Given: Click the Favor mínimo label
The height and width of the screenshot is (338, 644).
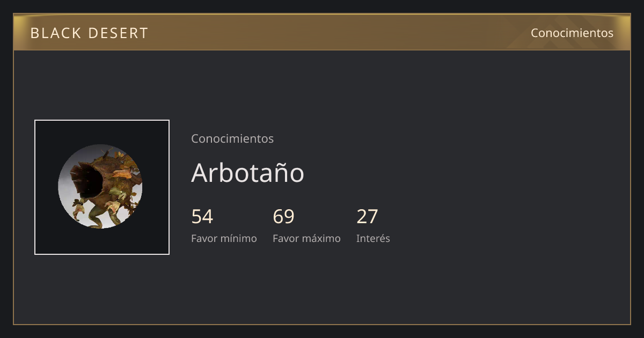Looking at the screenshot, I should [x=224, y=238].
